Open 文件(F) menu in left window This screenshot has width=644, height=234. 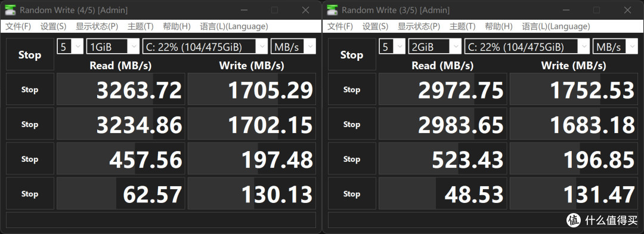(18, 26)
